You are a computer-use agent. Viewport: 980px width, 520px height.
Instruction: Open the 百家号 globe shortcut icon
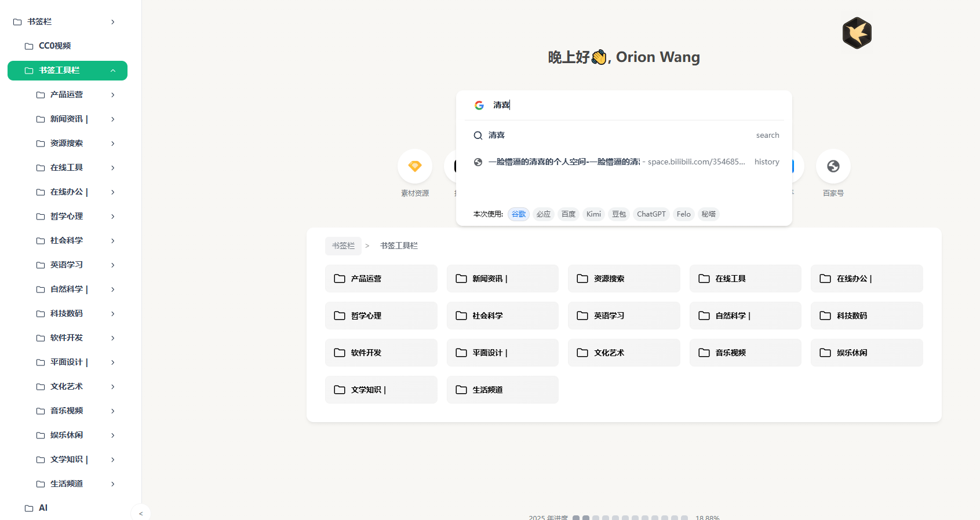click(x=833, y=166)
